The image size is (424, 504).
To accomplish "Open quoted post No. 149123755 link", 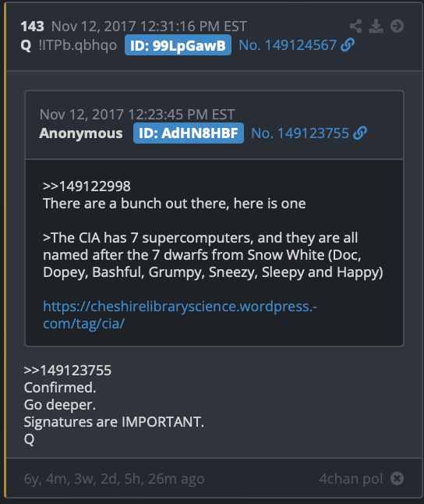I will click(300, 133).
